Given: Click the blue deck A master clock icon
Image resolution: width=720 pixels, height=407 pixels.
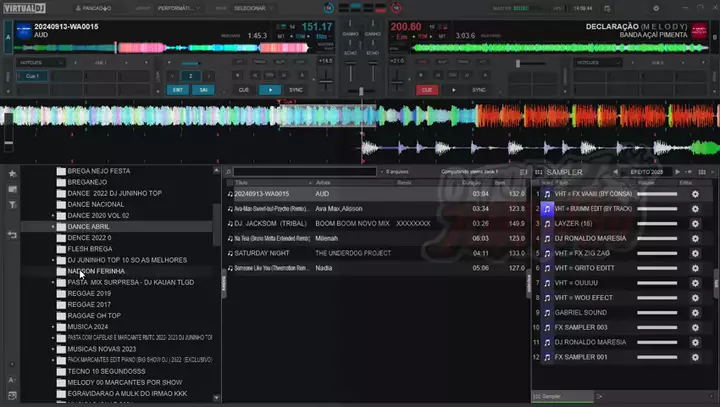Looking at the screenshot, I should click(329, 8).
